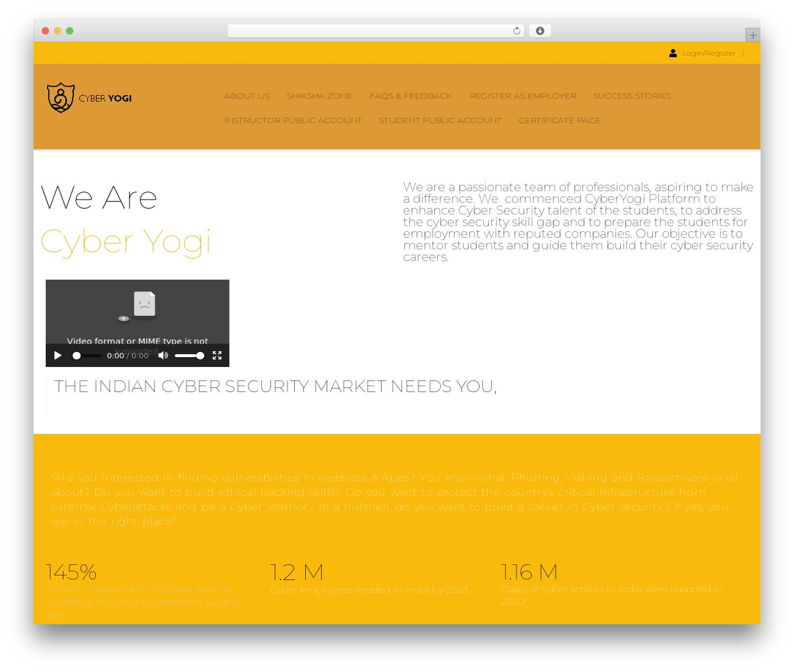Mute the video with the speaker icon

click(x=163, y=355)
